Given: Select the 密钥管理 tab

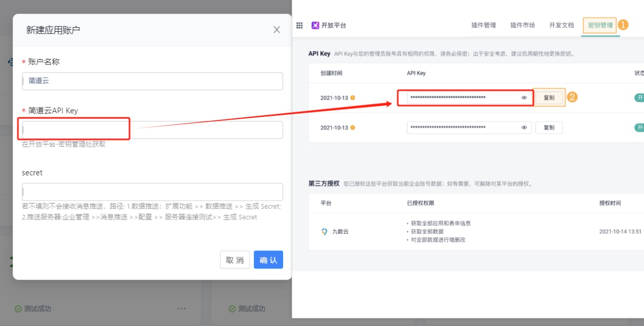Looking at the screenshot, I should (600, 25).
